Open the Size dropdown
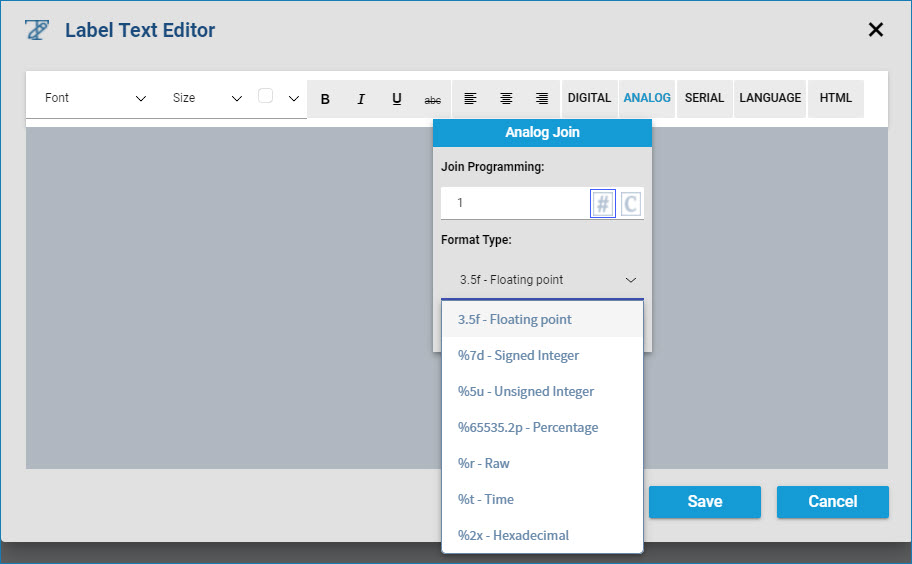 [x=207, y=98]
